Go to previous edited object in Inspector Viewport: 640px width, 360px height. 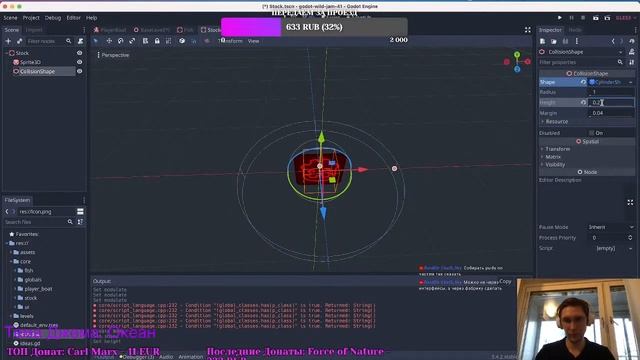(x=613, y=41)
